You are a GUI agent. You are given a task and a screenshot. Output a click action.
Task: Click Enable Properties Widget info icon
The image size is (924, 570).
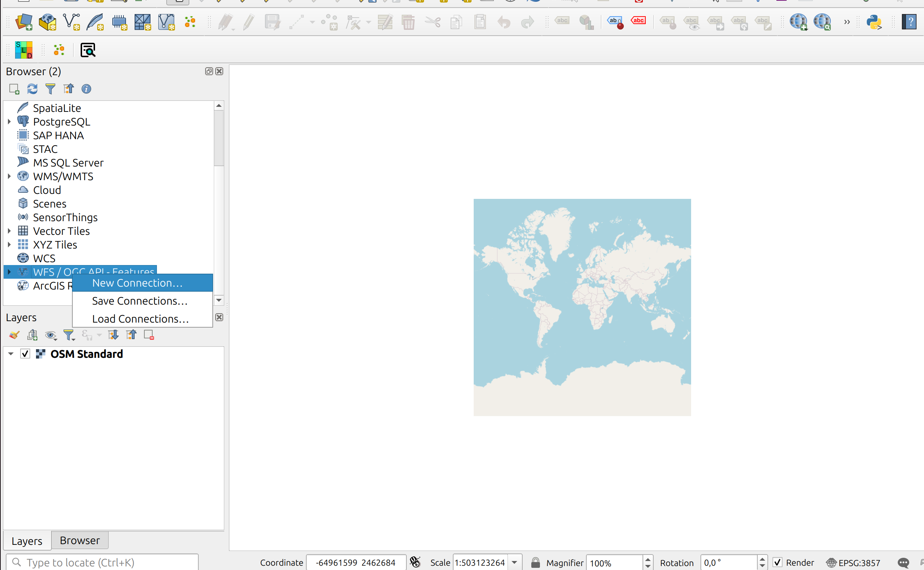86,89
